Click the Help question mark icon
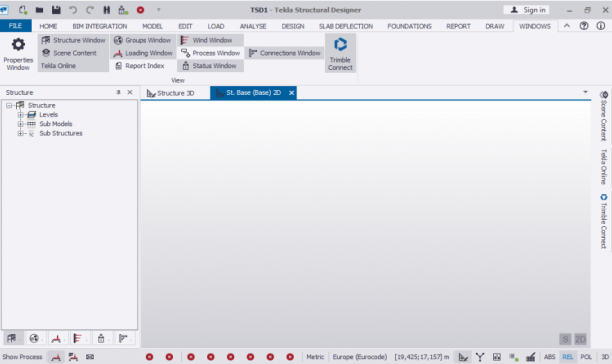The image size is (612, 364). (584, 26)
